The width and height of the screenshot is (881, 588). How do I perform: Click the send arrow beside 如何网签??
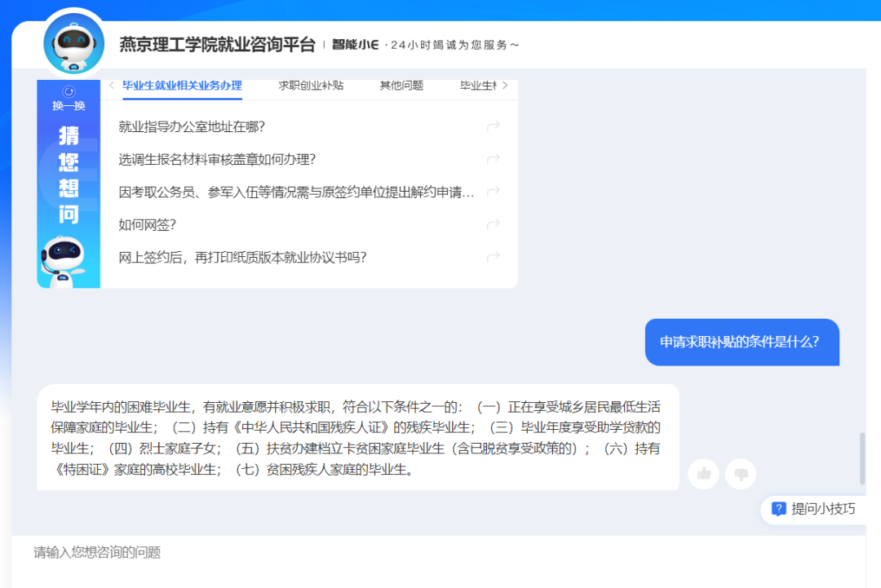[493, 223]
